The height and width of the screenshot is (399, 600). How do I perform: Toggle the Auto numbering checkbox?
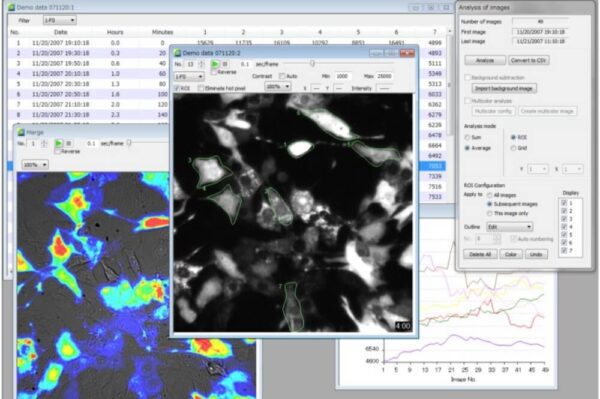point(513,239)
